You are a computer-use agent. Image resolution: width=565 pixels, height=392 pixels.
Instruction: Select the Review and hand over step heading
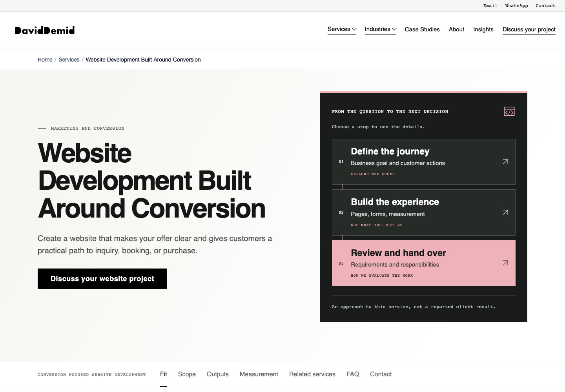tap(398, 253)
